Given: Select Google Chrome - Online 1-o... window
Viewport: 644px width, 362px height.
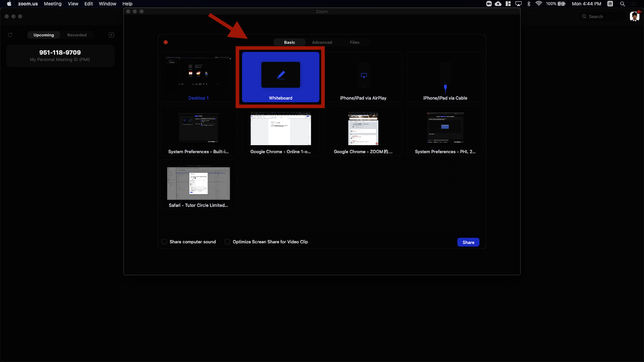Looking at the screenshot, I should tap(281, 131).
